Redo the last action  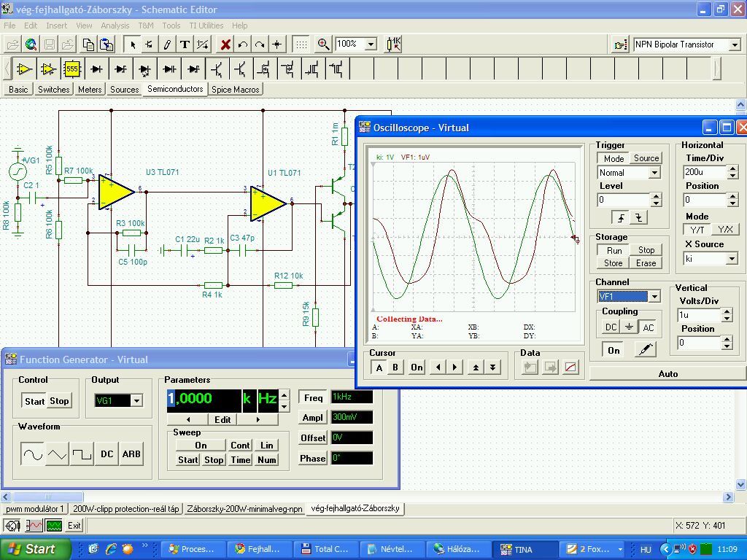[260, 44]
